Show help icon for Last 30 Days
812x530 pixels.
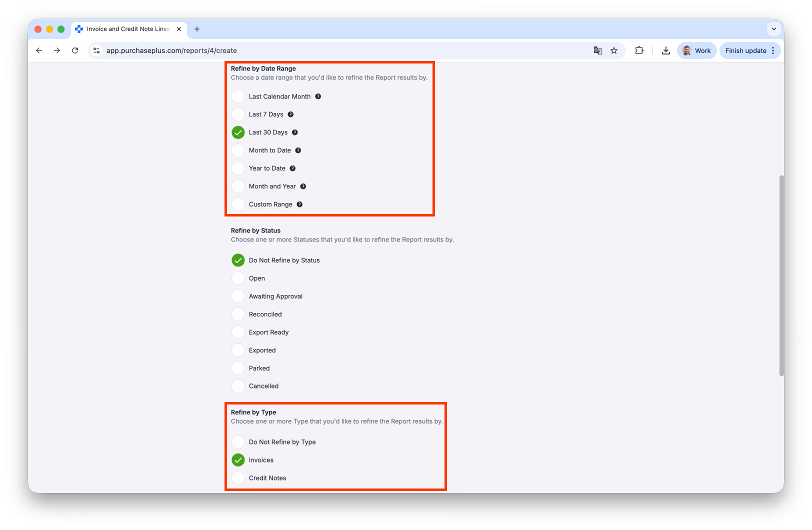coord(295,132)
